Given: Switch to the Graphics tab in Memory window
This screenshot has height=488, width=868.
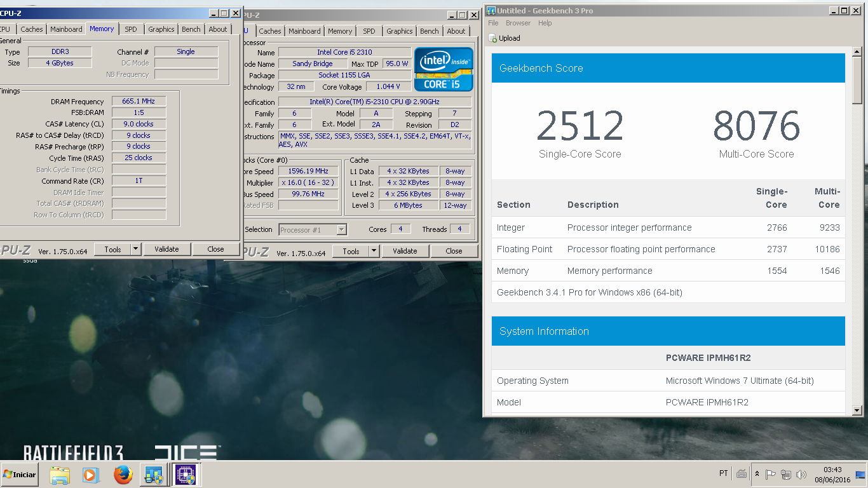Looking at the screenshot, I should point(161,29).
